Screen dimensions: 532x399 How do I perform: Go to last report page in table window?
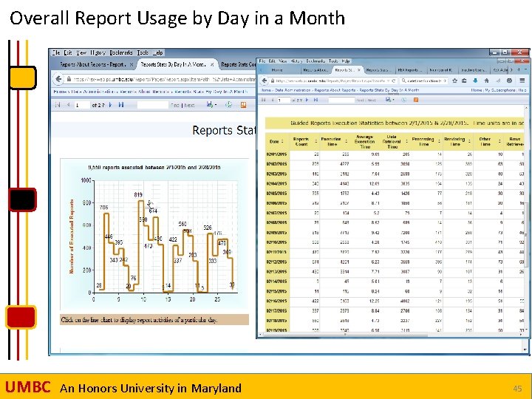point(316,100)
